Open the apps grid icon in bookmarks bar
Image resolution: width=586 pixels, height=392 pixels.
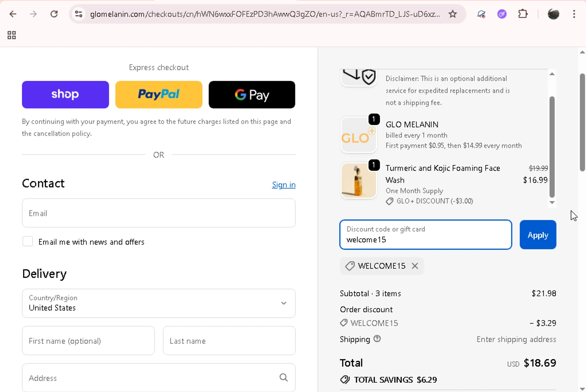[12, 35]
